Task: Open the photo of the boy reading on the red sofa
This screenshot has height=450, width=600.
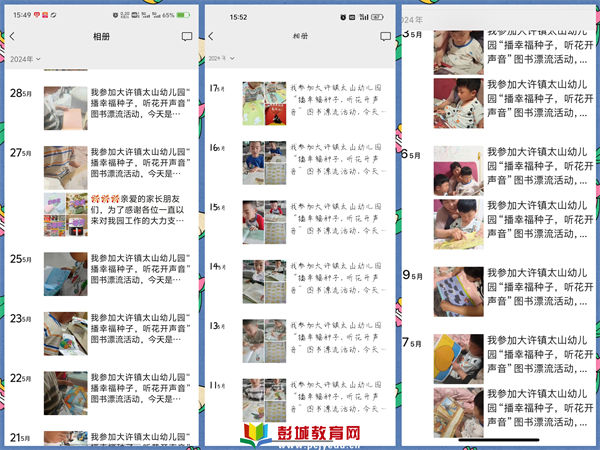Action: coord(458,103)
